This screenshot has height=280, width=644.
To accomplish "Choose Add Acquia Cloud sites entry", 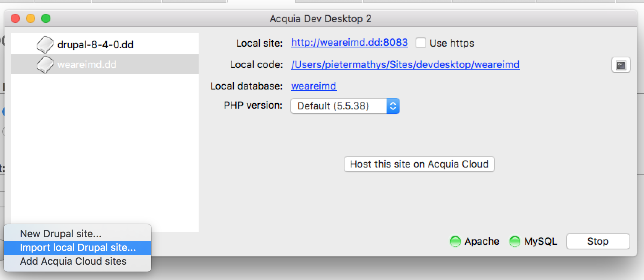I will pyautogui.click(x=78, y=261).
